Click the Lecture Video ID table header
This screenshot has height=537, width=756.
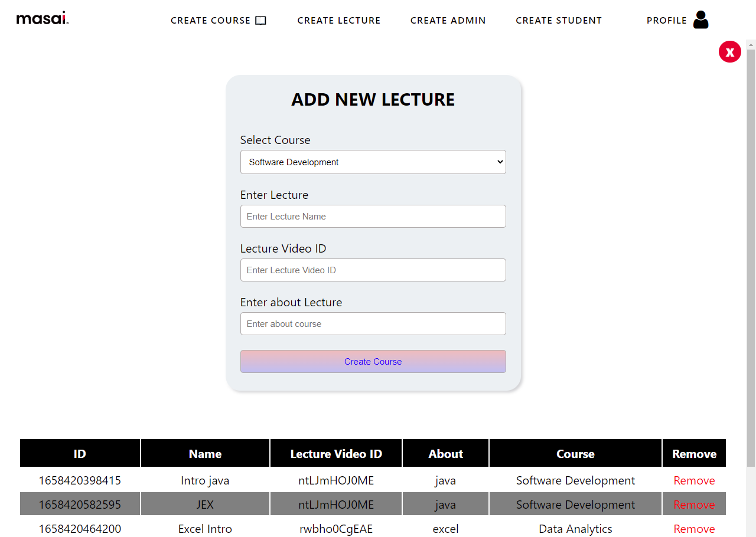pyautogui.click(x=336, y=453)
